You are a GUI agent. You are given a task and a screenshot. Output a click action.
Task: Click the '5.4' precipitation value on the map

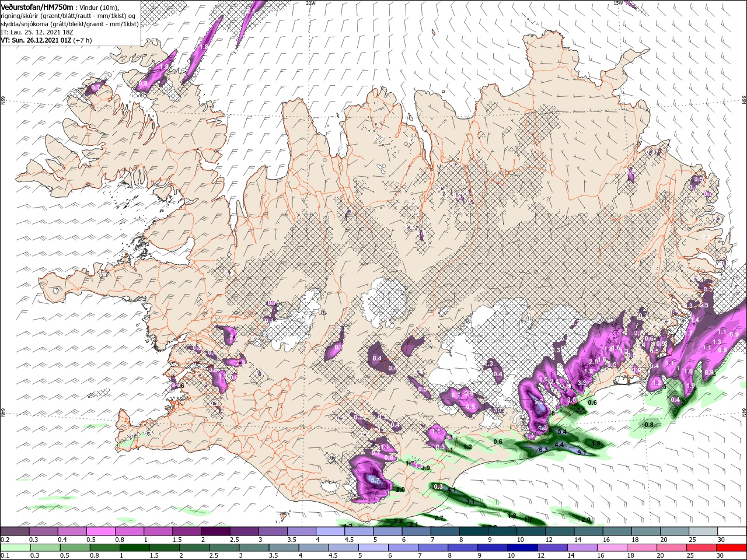pos(563,432)
